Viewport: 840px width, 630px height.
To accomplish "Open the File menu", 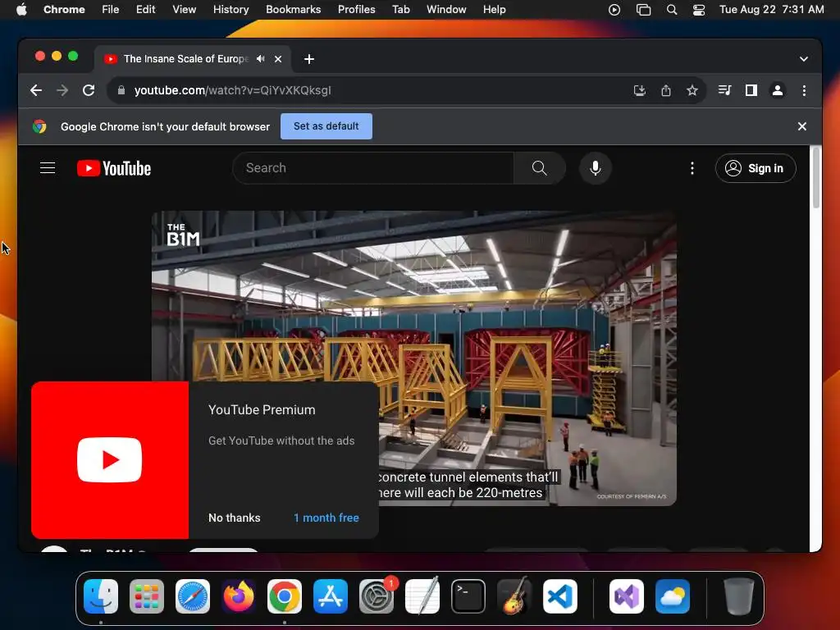I will pos(111,10).
